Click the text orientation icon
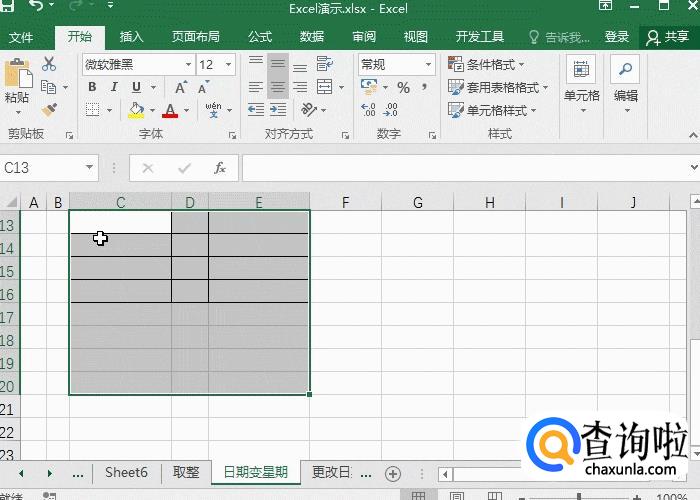This screenshot has width=700, height=500. (309, 109)
